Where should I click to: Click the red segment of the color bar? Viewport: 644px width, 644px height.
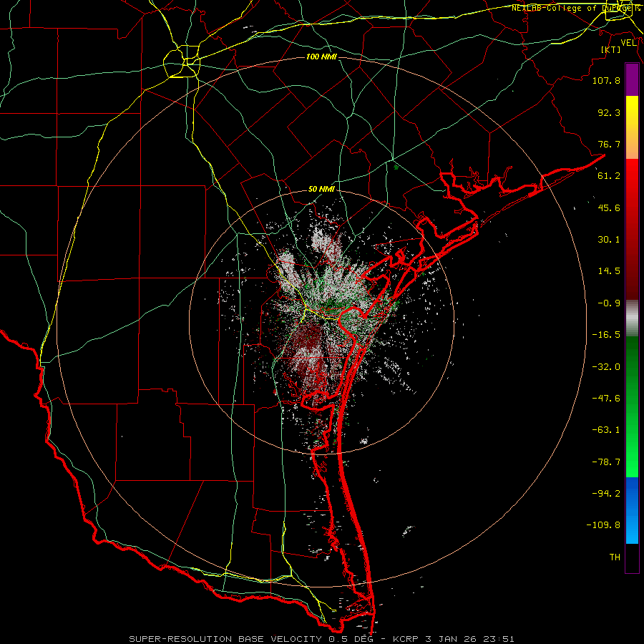coord(632,229)
